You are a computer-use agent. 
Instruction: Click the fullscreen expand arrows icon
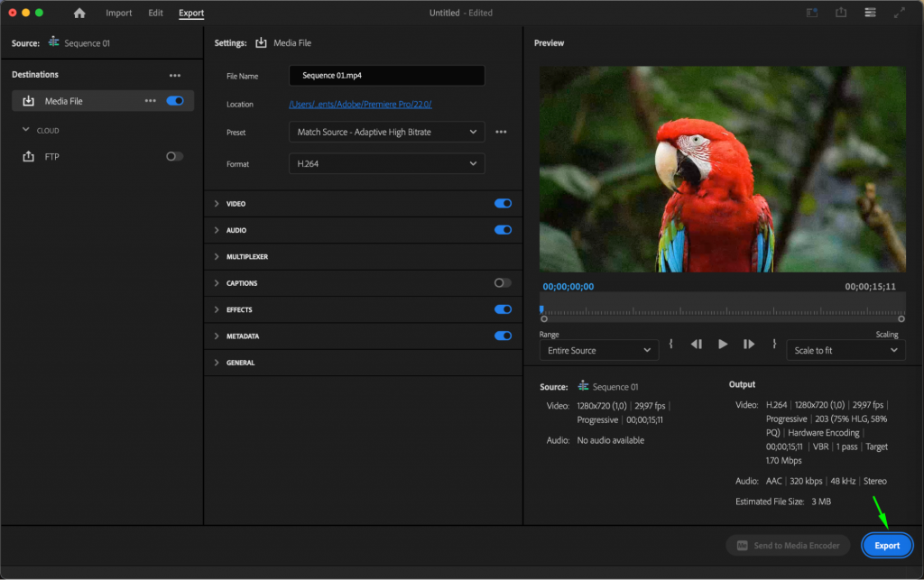[899, 13]
